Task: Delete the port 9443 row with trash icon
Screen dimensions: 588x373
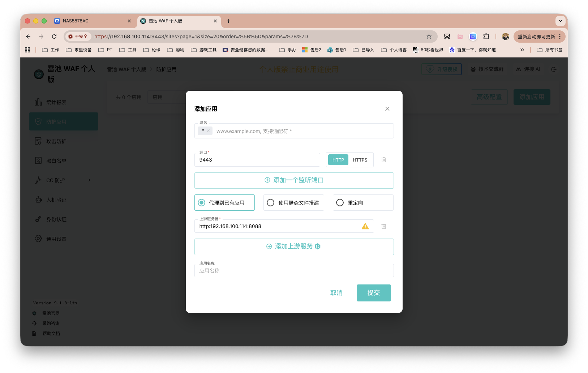Action: point(384,160)
